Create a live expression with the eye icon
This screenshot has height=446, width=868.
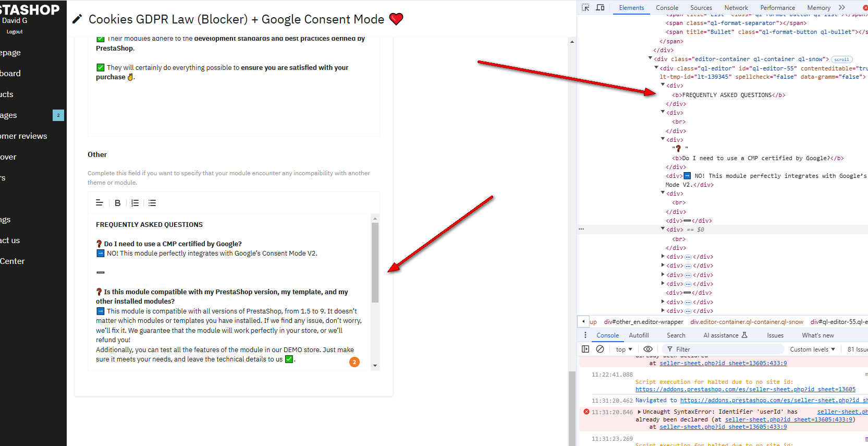coord(648,349)
